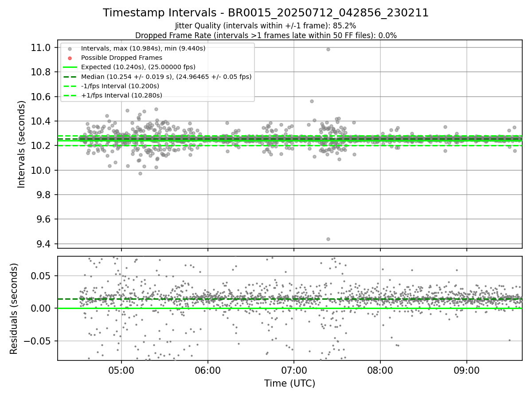This screenshot has width=532, height=399.
Task: Click the minimum-interval outlier point near 9.44 seconds
Action: (328, 239)
